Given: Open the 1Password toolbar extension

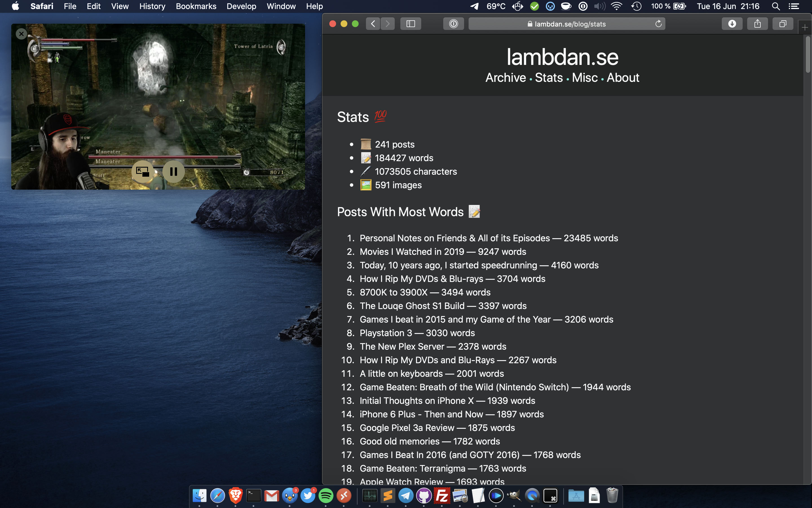Looking at the screenshot, I should click(x=453, y=24).
